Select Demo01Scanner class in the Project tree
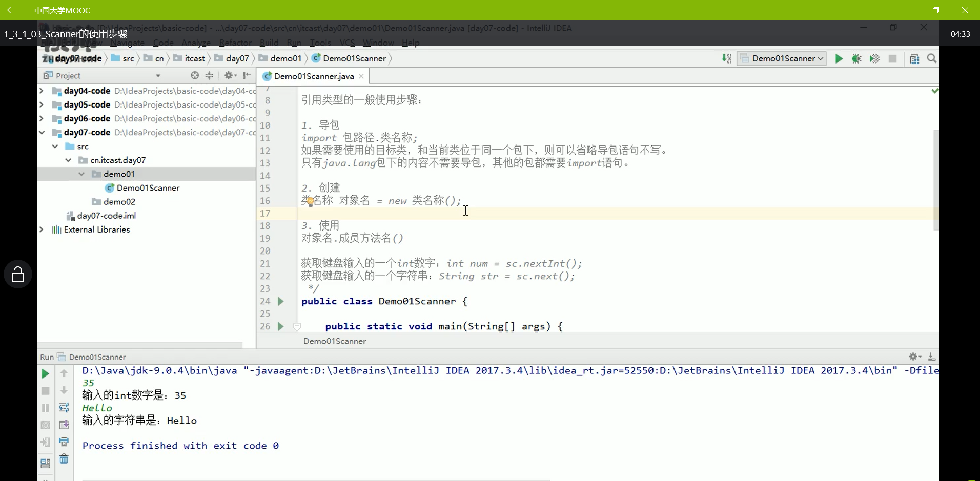980x481 pixels. [142, 188]
